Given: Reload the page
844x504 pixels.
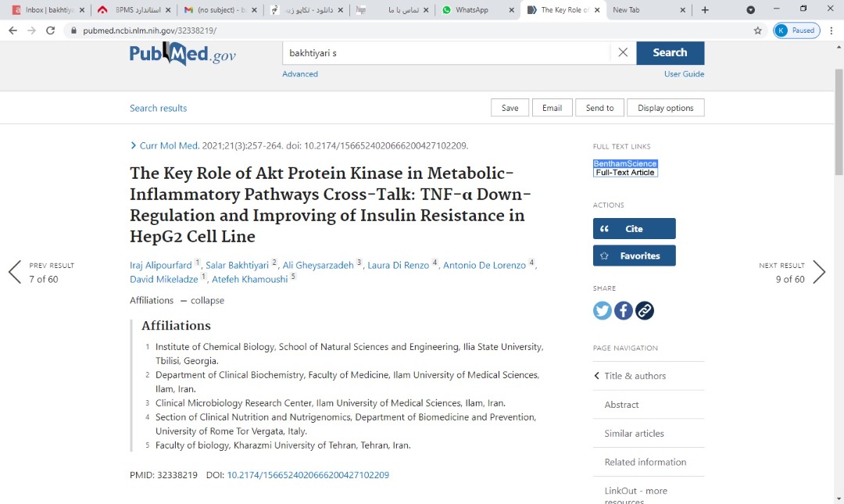Looking at the screenshot, I should (x=51, y=30).
